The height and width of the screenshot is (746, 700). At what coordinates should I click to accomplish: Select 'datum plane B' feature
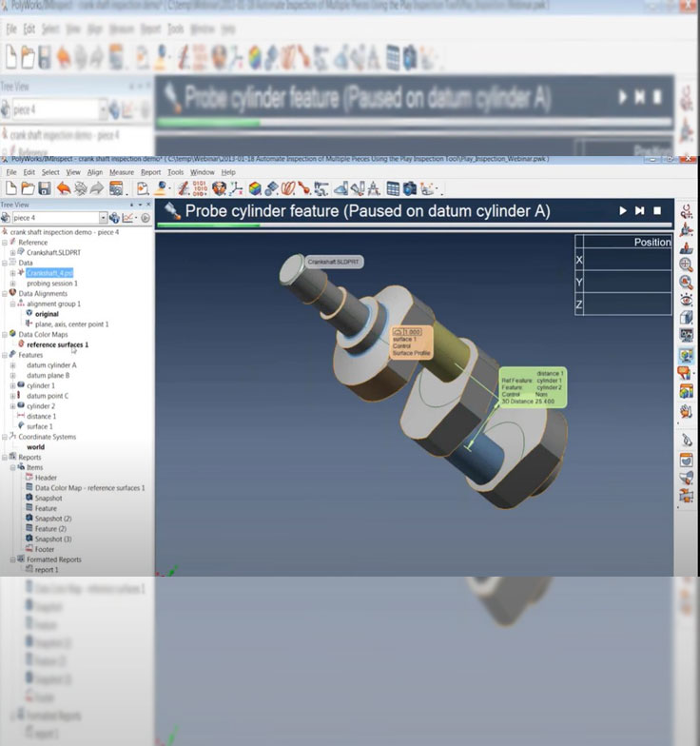(48, 375)
